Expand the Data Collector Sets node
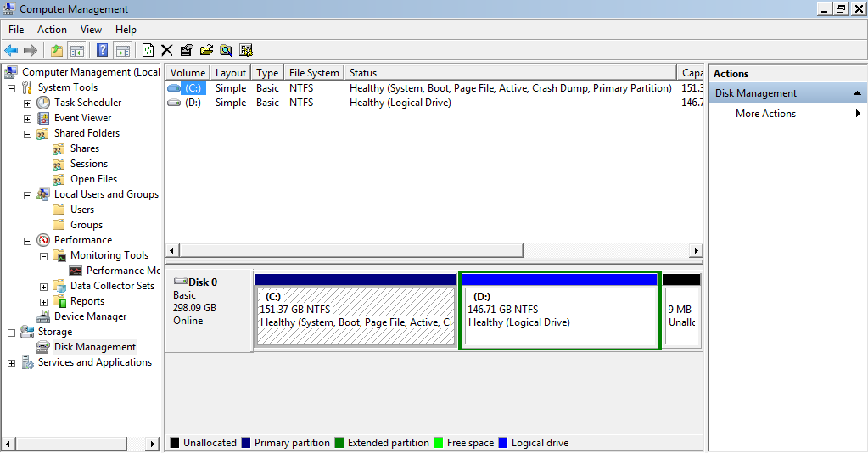The width and height of the screenshot is (868, 453). [43, 287]
